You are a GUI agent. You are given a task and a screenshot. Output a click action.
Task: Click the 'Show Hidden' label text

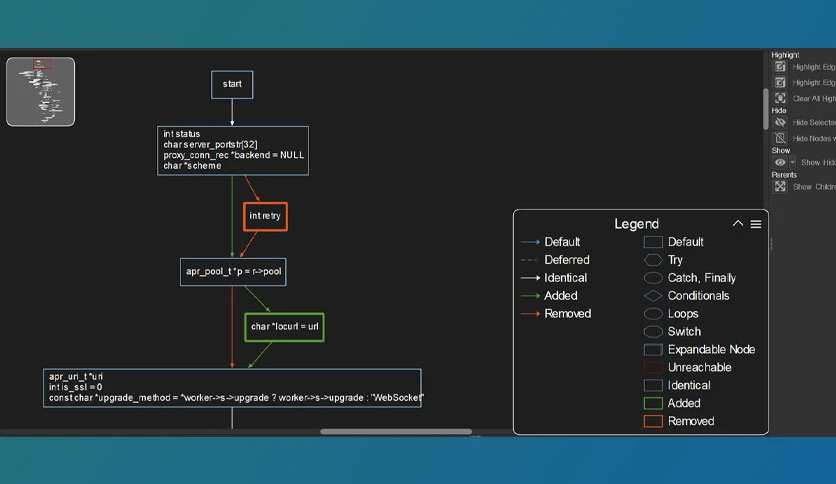click(818, 163)
